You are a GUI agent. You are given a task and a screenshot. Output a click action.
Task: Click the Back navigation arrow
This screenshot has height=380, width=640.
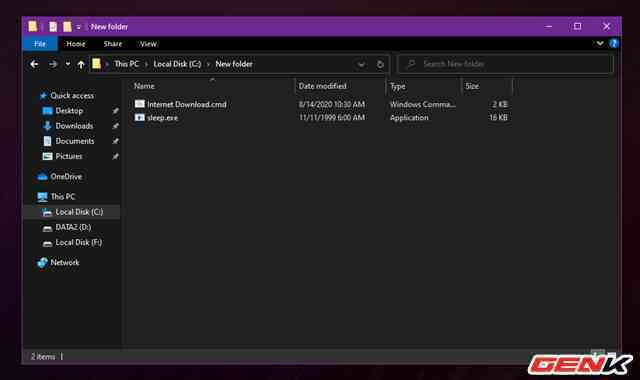34,64
